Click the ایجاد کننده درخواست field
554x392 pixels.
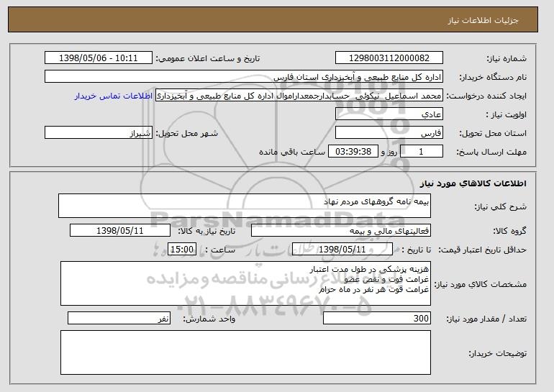[299, 96]
